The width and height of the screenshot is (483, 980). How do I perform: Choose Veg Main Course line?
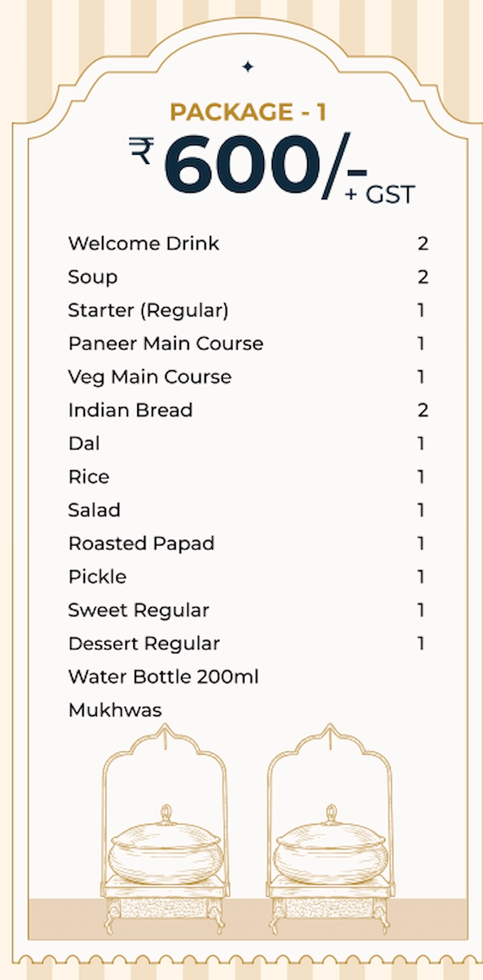coord(150,377)
